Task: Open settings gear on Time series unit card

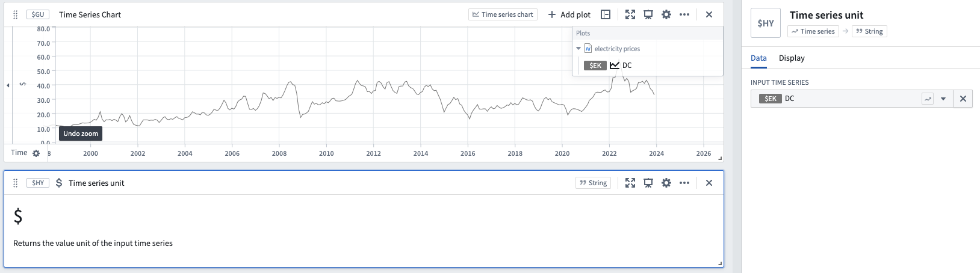Action: (x=666, y=183)
